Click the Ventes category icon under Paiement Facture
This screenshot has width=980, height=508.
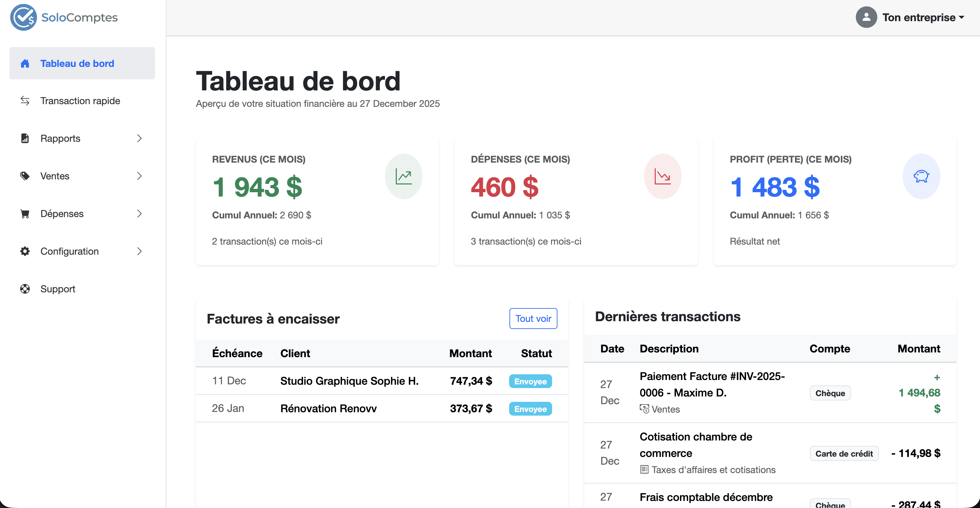click(x=644, y=409)
